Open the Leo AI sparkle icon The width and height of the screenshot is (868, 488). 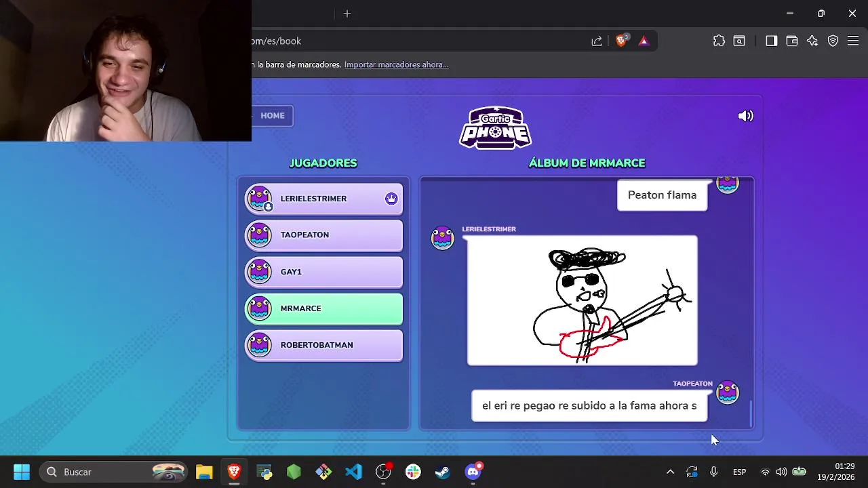click(812, 41)
